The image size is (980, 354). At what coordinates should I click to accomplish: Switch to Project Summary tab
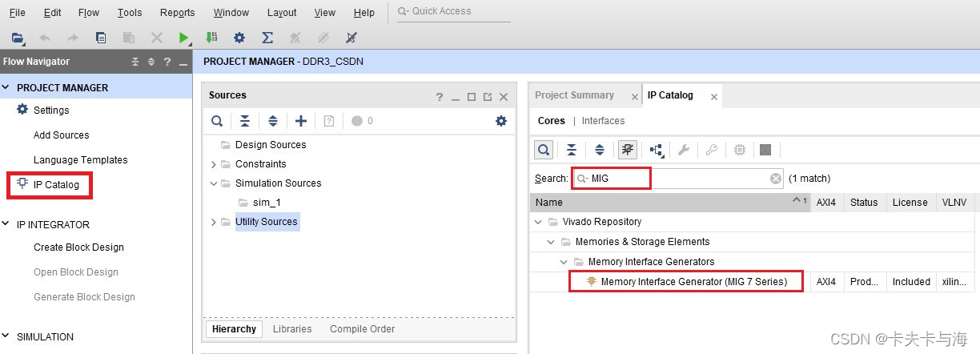point(574,95)
